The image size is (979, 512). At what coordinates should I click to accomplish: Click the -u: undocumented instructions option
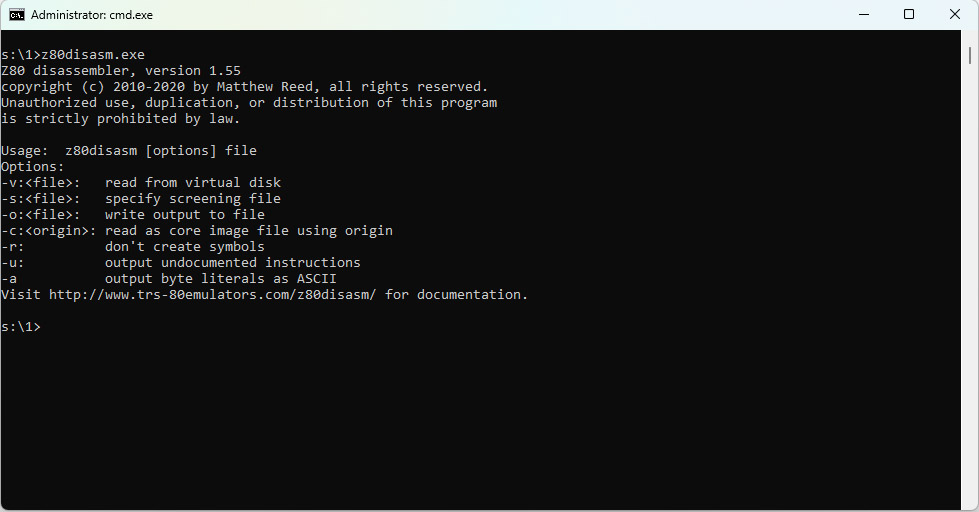[181, 263]
